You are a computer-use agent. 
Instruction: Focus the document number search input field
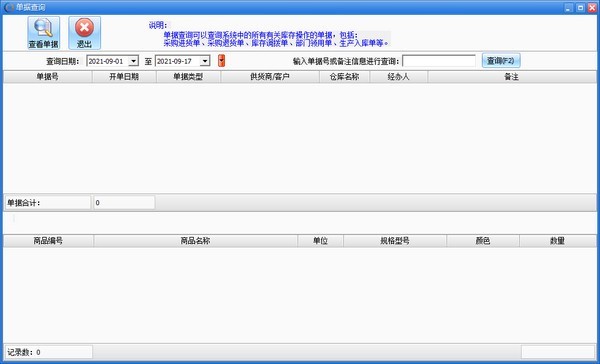click(439, 61)
